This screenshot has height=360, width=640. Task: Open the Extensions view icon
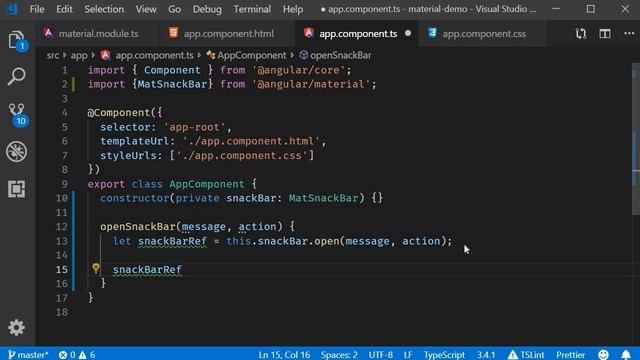click(16, 189)
